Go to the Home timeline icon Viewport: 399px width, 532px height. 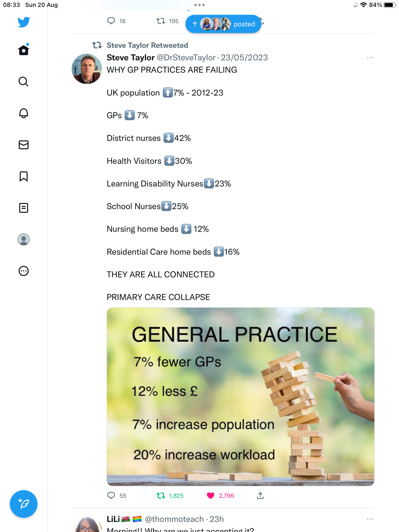24,50
